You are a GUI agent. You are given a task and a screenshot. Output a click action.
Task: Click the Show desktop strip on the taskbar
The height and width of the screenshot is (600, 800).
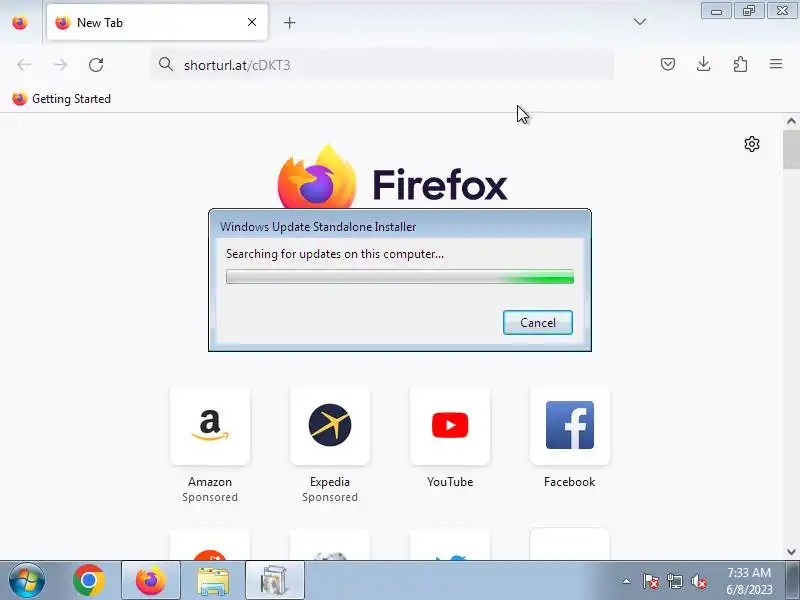click(793, 580)
